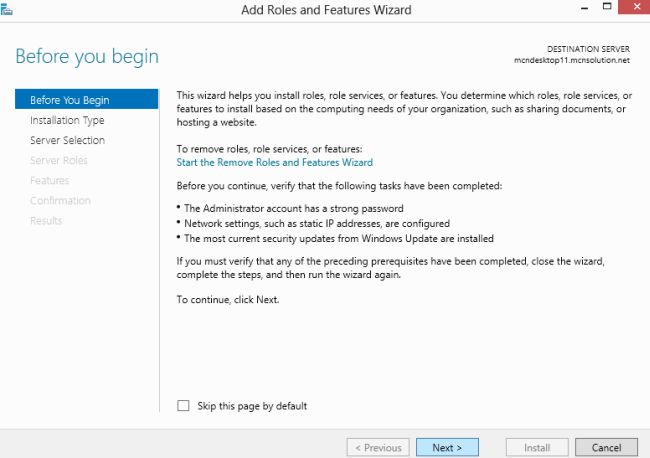Viewport: 650px width, 458px height.
Task: Click the Previous button
Action: [377, 448]
